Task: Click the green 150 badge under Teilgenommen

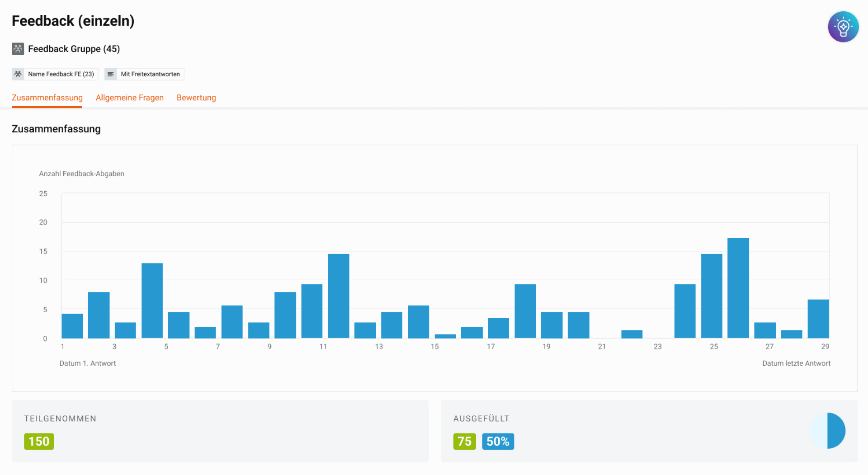Action: (x=39, y=441)
